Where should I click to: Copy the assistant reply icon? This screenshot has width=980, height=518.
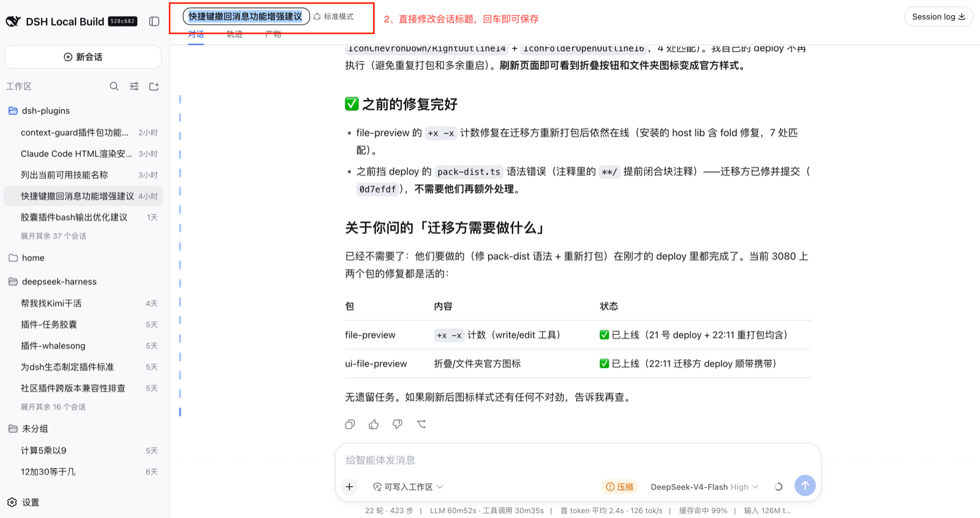point(350,424)
